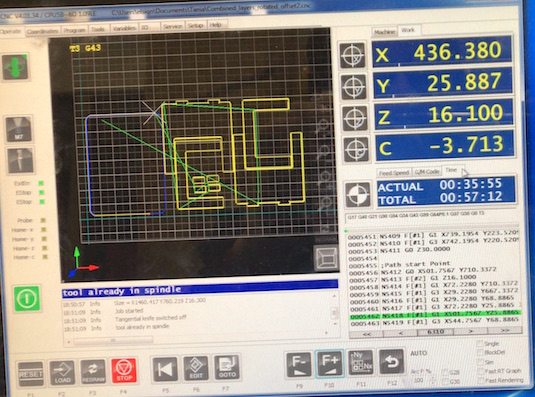Decrease feed override with F- icon
This screenshot has height=397, width=535.
pos(299,365)
